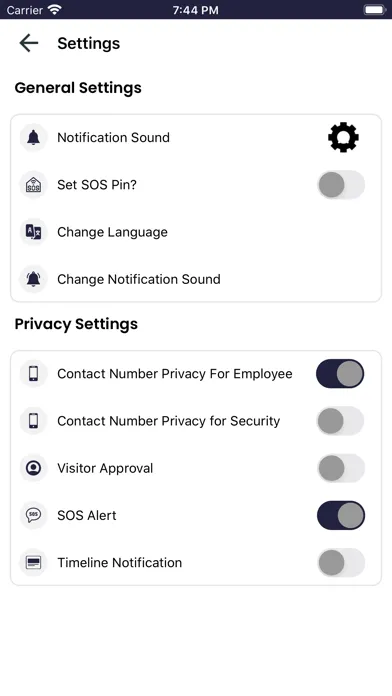Open the Change Language option
The width and height of the screenshot is (392, 696).
click(196, 232)
